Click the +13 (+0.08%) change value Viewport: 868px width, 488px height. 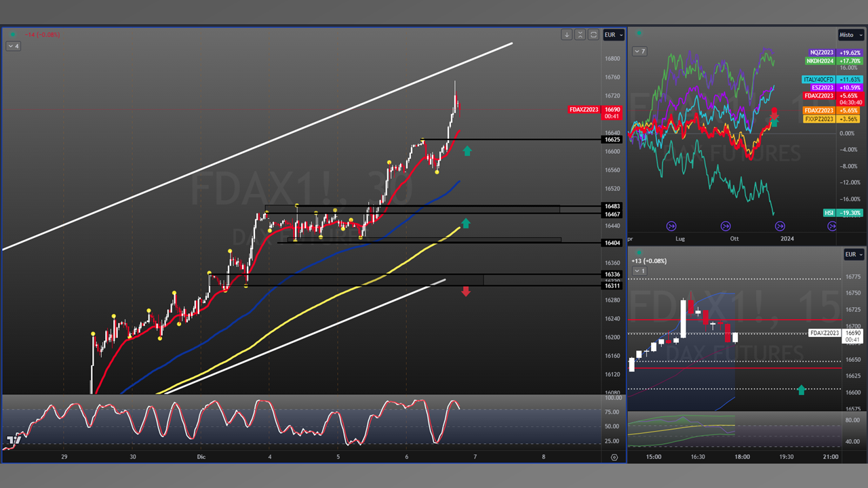click(649, 261)
